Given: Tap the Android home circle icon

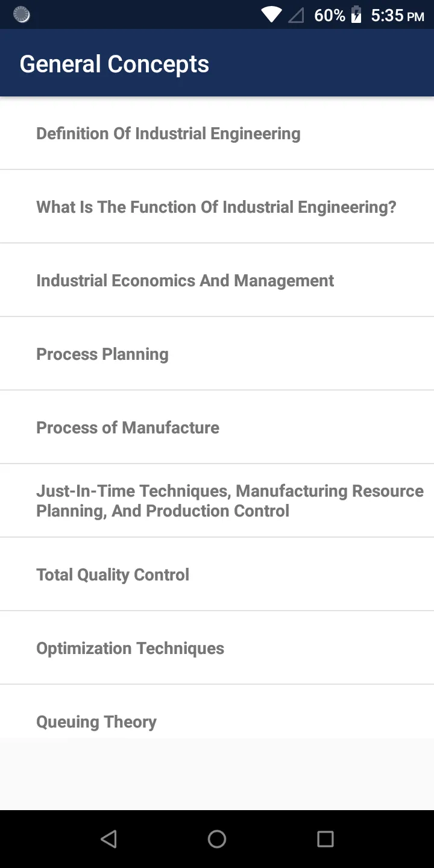Looking at the screenshot, I should [217, 839].
